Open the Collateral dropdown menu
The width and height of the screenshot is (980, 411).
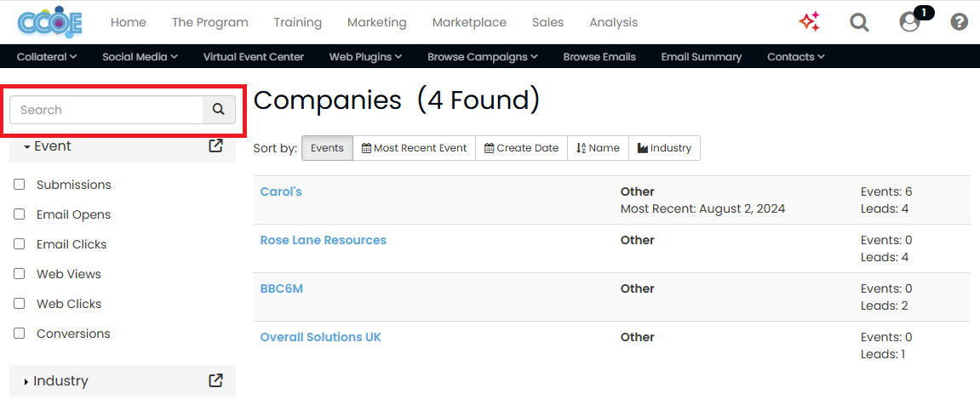tap(47, 57)
